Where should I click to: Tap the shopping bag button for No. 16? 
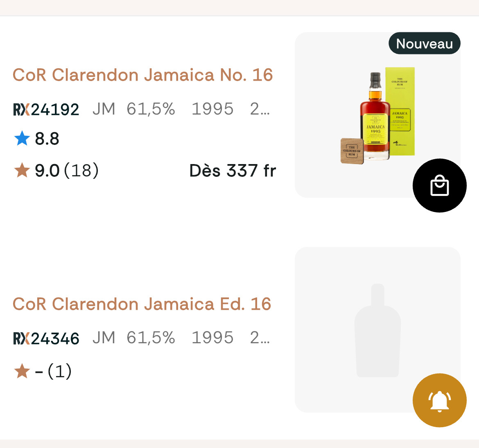point(439,185)
